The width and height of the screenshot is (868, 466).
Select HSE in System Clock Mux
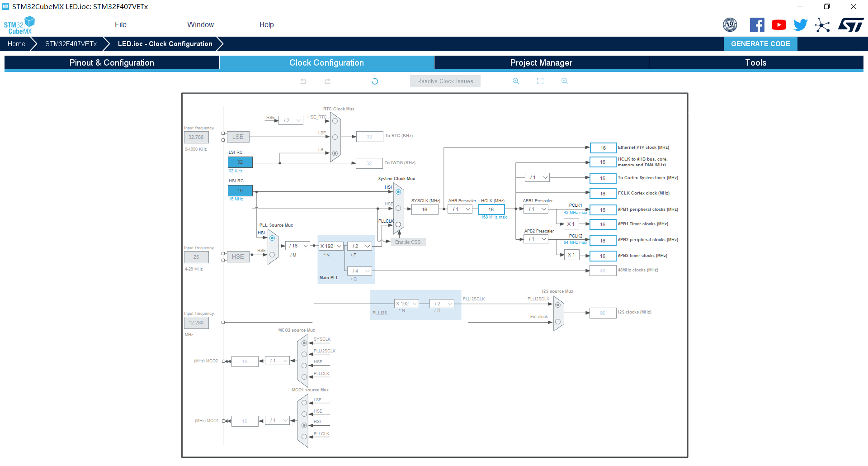tap(398, 208)
